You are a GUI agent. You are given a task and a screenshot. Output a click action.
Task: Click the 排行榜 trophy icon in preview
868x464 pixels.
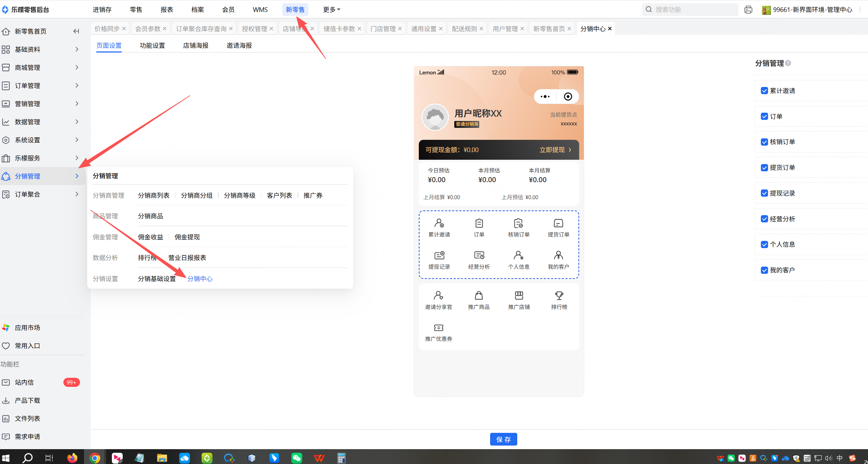[559, 296]
